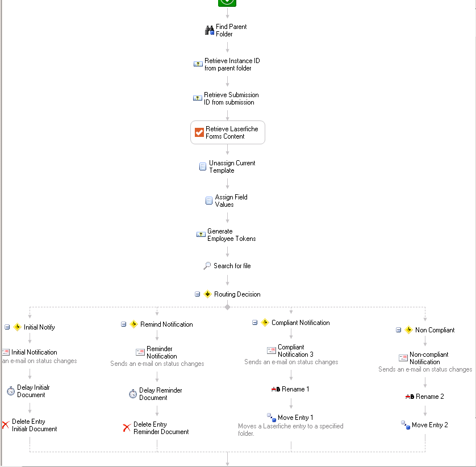This screenshot has width=476, height=467.
Task: Select the Delay Initialr Document clock icon
Action: tap(11, 391)
